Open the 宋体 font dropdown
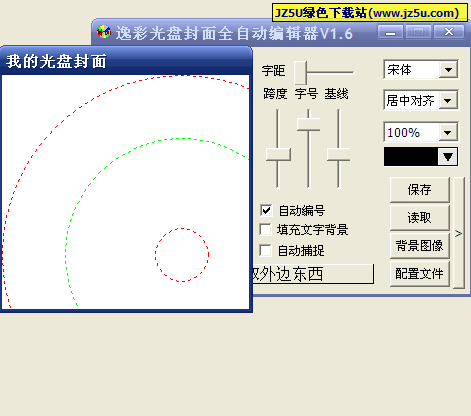Screen dimensions: 471x416 pos(448,70)
